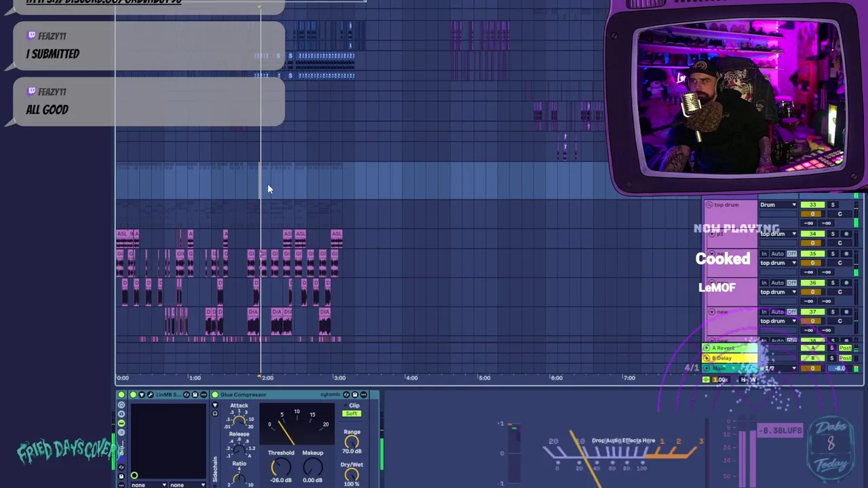Open track 37's top drum output dropdown
Screen dimensions: 868x488
tap(778, 321)
